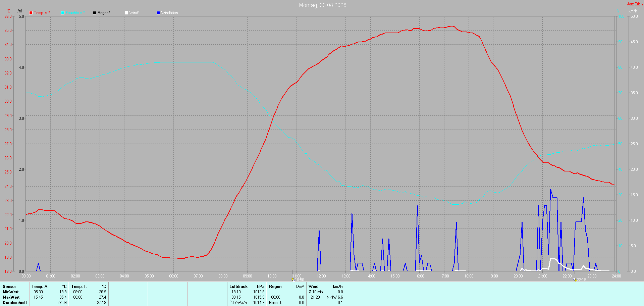This screenshot has width=644, height=306.
Task: Click the 50.0 km/h axis label
Action: [x=634, y=16]
